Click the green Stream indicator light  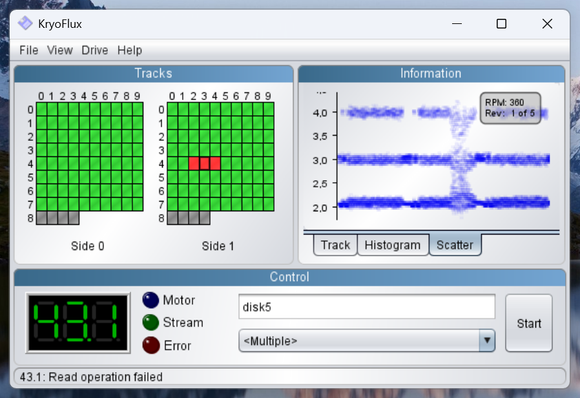coord(151,322)
